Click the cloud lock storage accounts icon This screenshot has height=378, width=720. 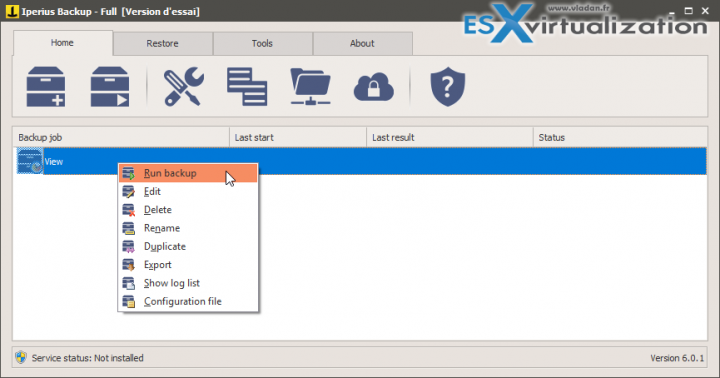click(x=374, y=87)
